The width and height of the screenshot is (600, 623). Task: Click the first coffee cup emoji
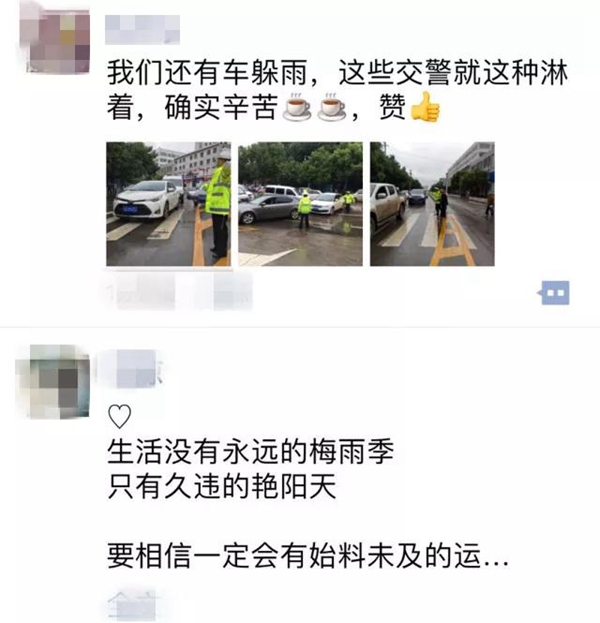click(296, 107)
